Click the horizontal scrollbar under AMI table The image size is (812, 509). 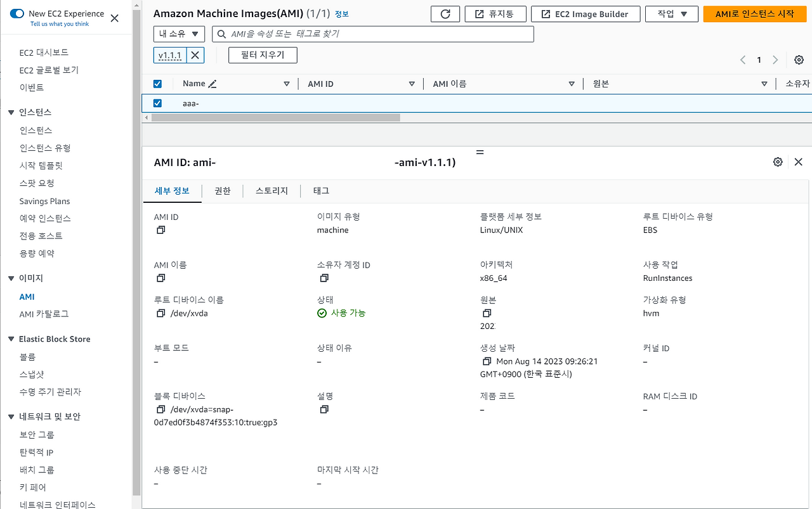[276, 117]
